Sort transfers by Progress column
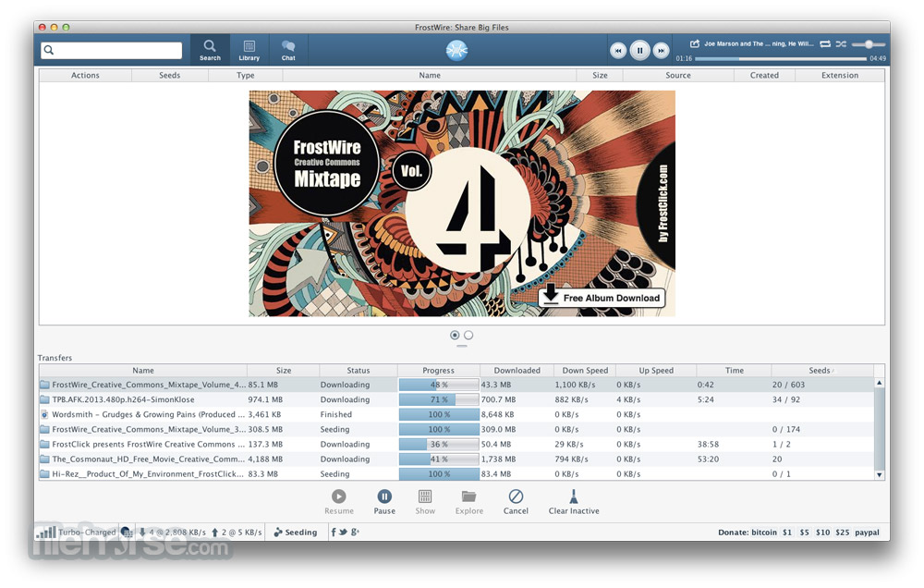The width and height of the screenshot is (924, 588). (438, 371)
